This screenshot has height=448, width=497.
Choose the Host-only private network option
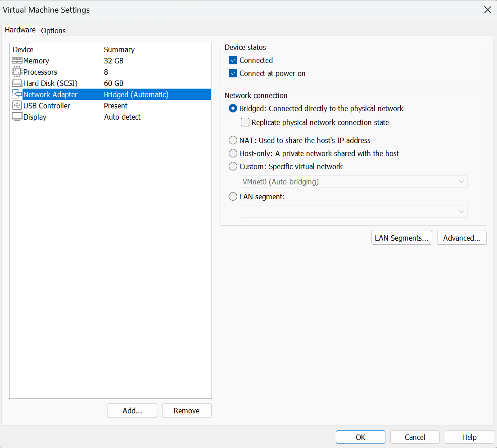click(233, 153)
